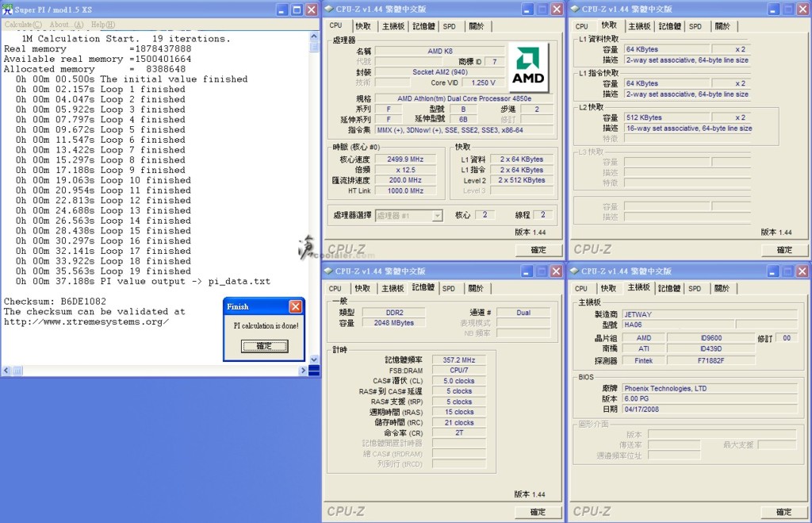This screenshot has width=812, height=523.
Task: Close the bottom-right CPU-Z mainboard window
Action: [802, 271]
